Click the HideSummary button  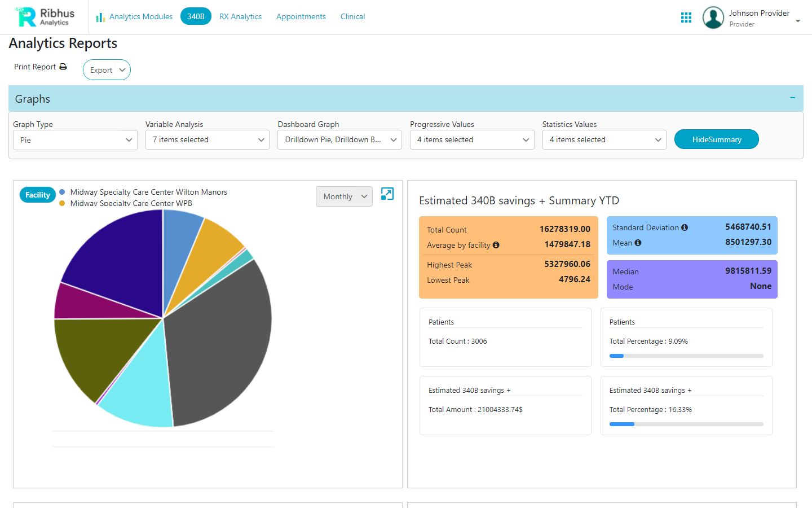tap(716, 139)
